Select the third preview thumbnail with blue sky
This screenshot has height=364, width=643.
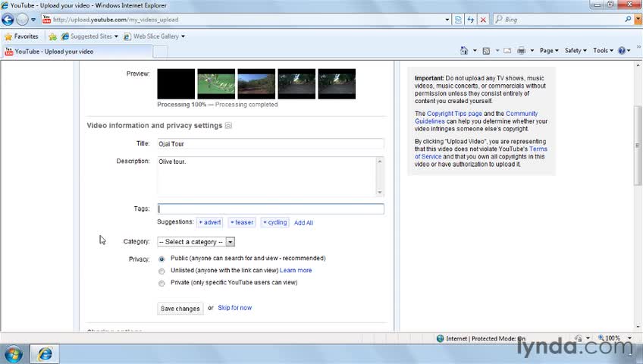pyautogui.click(x=256, y=84)
